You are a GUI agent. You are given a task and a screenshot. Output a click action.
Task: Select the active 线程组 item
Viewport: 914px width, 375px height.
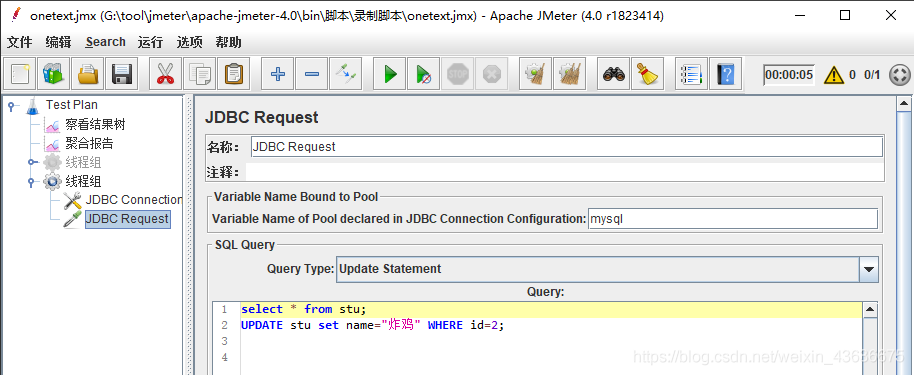pyautogui.click(x=83, y=181)
